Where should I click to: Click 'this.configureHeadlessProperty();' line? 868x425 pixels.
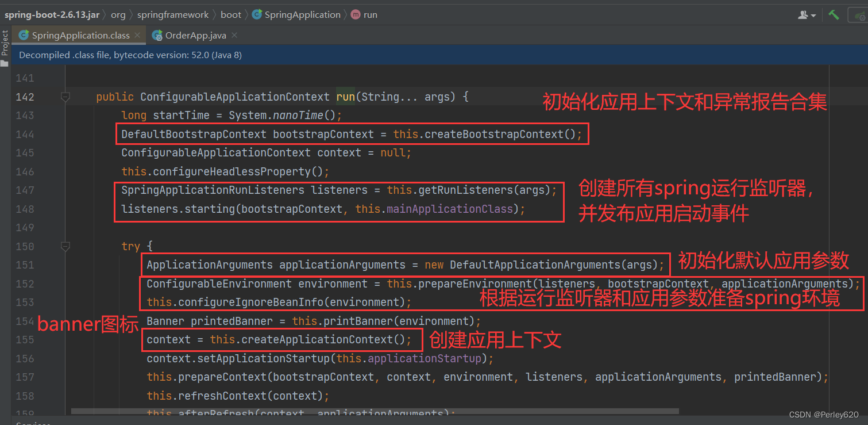pyautogui.click(x=225, y=171)
